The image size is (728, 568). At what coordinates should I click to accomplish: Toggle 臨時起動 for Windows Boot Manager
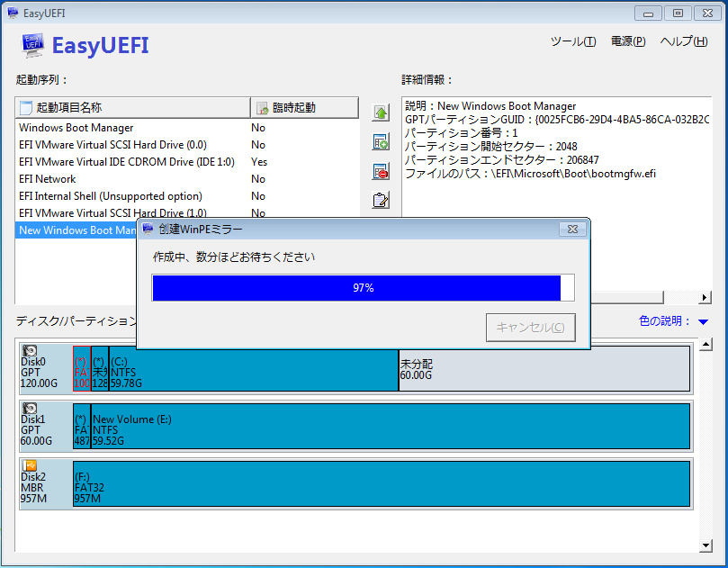pyautogui.click(x=258, y=127)
